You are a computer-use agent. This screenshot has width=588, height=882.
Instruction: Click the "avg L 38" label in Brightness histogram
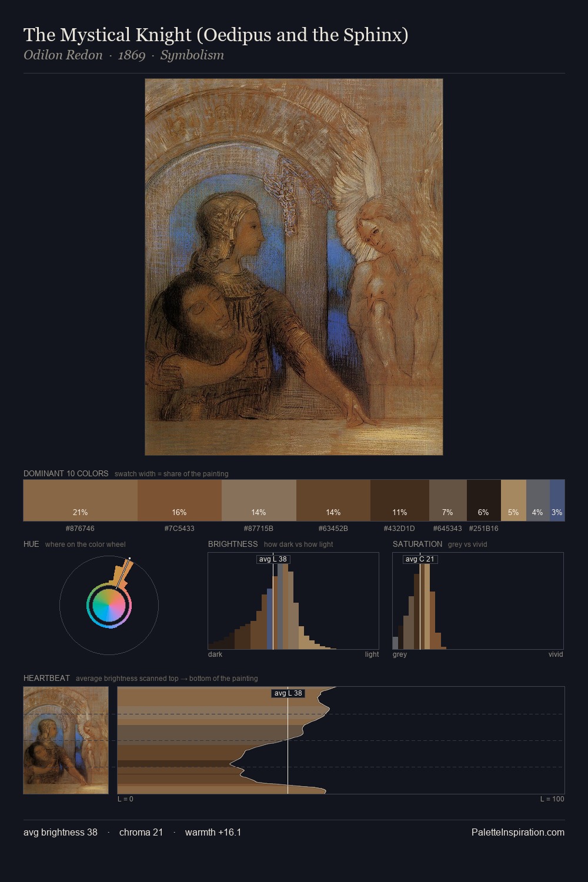[x=273, y=559]
